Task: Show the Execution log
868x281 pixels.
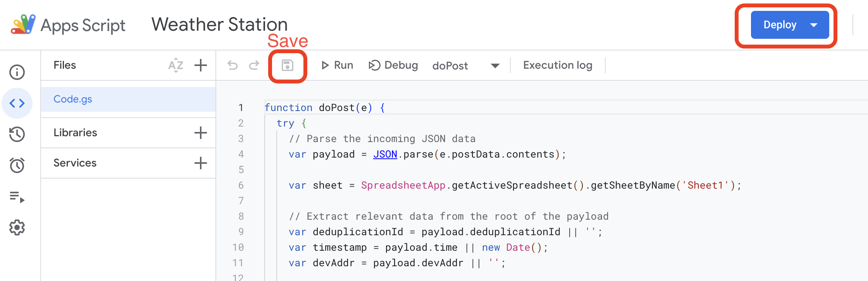Action: (557, 65)
